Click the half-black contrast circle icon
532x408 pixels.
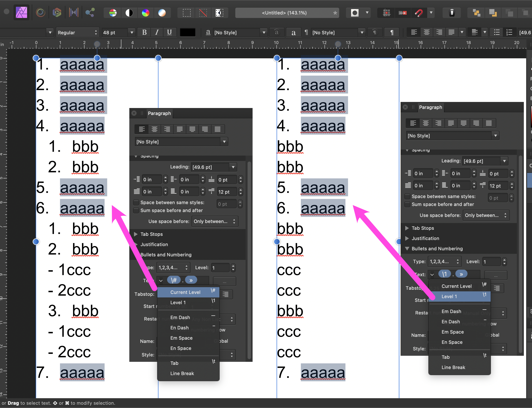pyautogui.click(x=129, y=13)
